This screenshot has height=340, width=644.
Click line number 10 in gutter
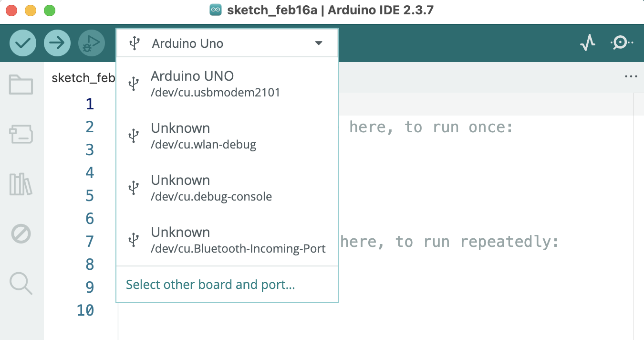(x=85, y=310)
